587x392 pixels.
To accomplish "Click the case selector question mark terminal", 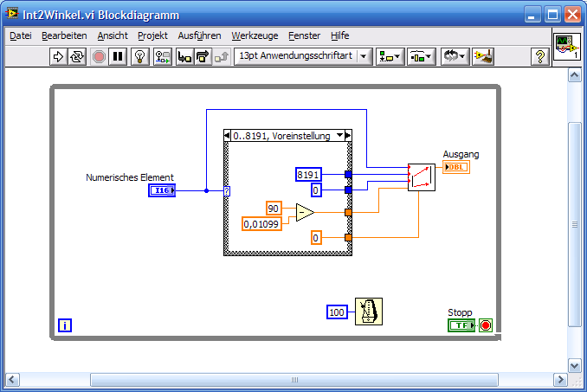I will pos(227,191).
